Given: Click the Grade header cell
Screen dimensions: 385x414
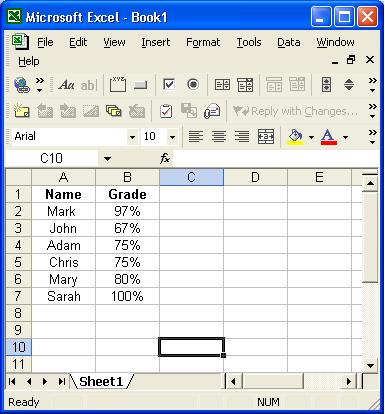Looking at the screenshot, I should pyautogui.click(x=127, y=194).
